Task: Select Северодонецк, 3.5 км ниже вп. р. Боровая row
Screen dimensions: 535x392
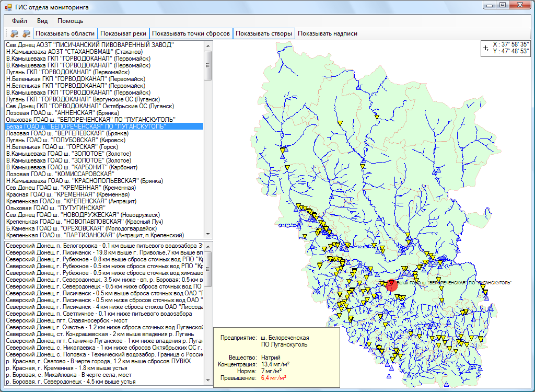Action: (104, 279)
